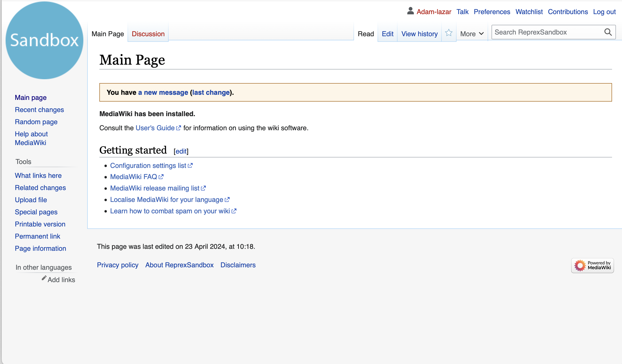Viewport: 622px width, 364px height.
Task: Edit the Getting started section
Action: 181,151
